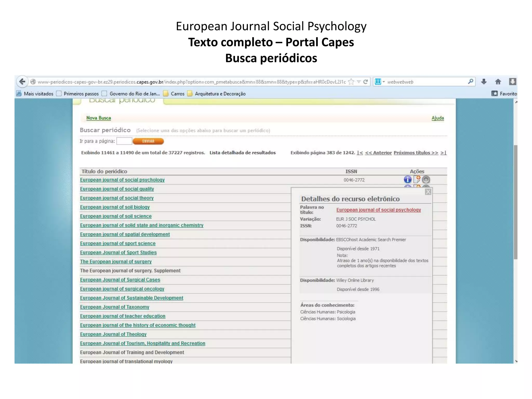Open European Journal of Tourism, Hospitality and Recreation
Viewport: 532px width, 399px height.
point(143,344)
